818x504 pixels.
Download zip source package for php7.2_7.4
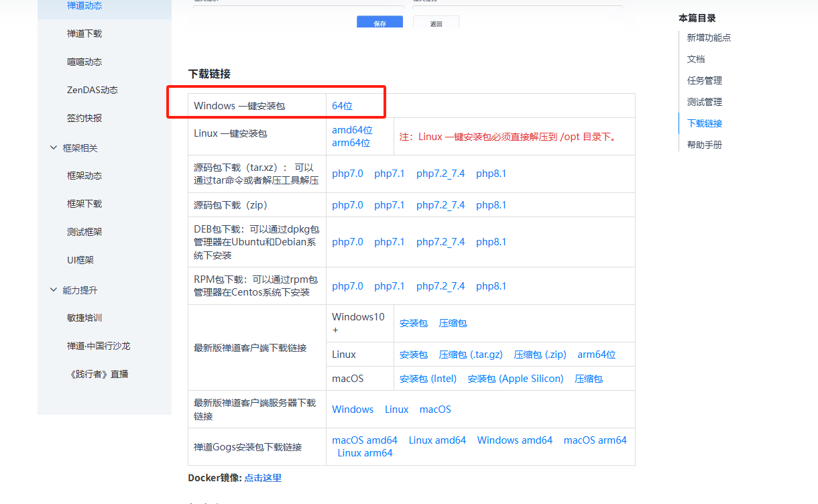441,205
